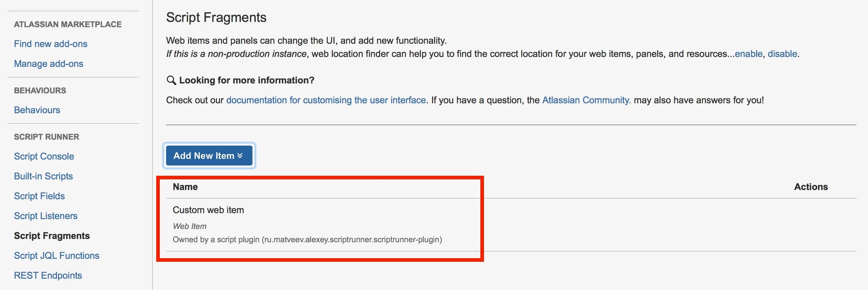Go to Manage add-ons page
The width and height of the screenshot is (868, 290).
[x=49, y=64]
